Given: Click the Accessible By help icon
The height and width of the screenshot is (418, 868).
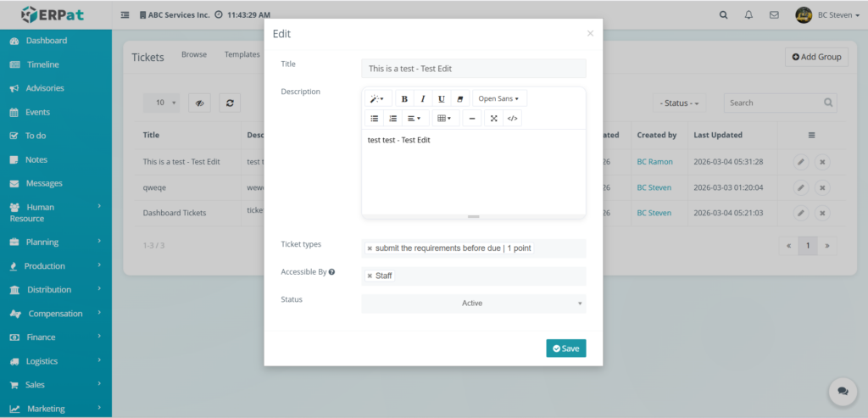Looking at the screenshot, I should (x=331, y=272).
